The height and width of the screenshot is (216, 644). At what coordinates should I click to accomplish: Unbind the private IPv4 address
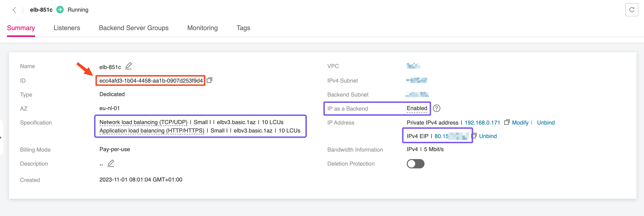545,123
